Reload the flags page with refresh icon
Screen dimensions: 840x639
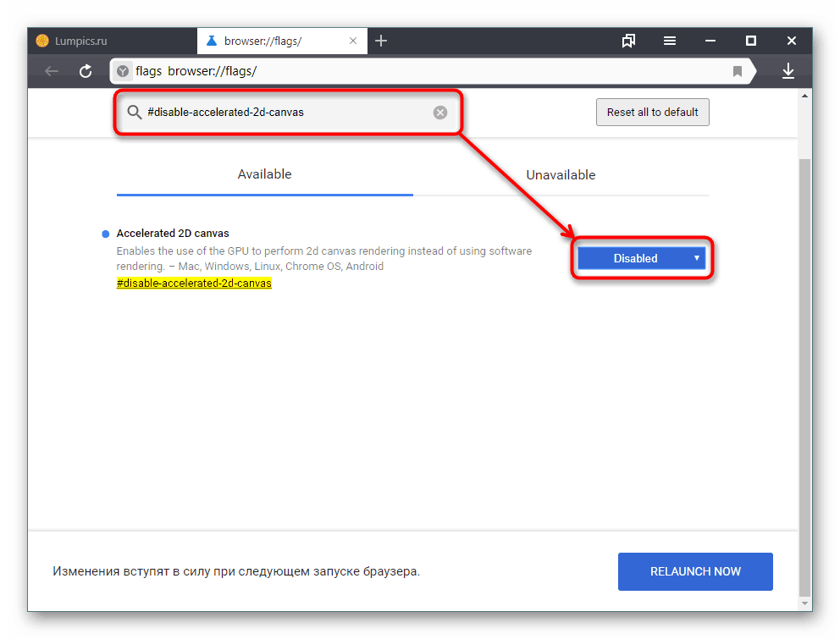point(85,71)
